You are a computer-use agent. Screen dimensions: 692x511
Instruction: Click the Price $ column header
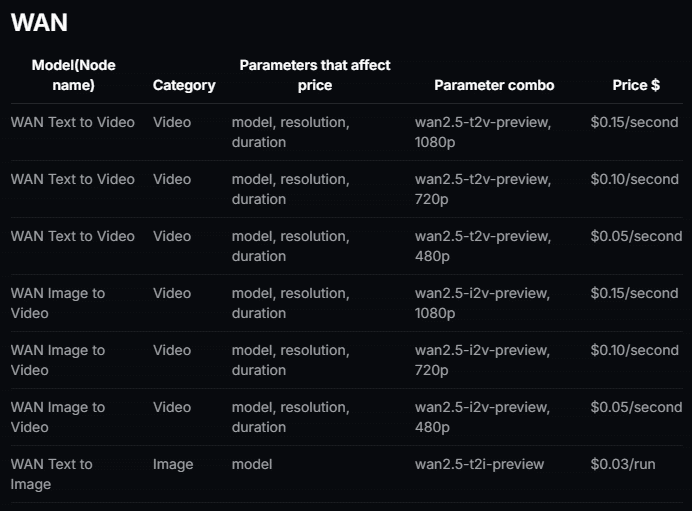(x=636, y=85)
